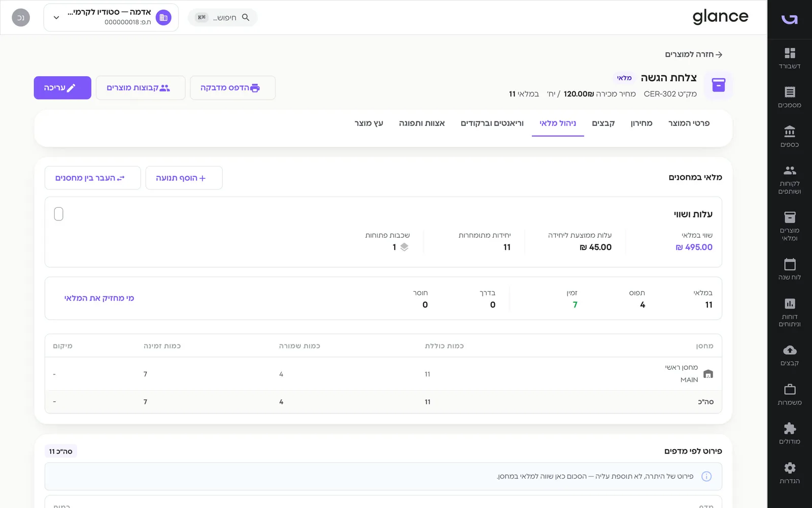Expand the company selector אדמה סטודיו dropdown
The image size is (812, 508).
pyautogui.click(x=111, y=17)
